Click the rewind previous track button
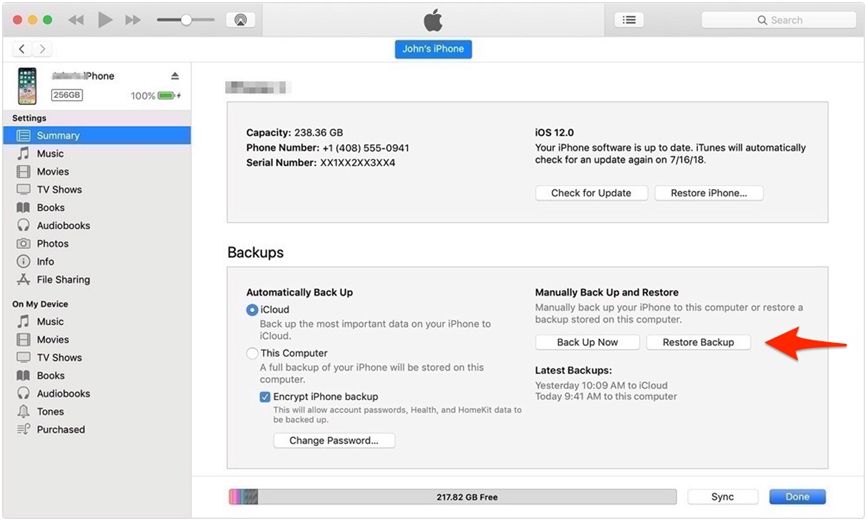Viewport: 867px width, 521px height. pos(76,20)
